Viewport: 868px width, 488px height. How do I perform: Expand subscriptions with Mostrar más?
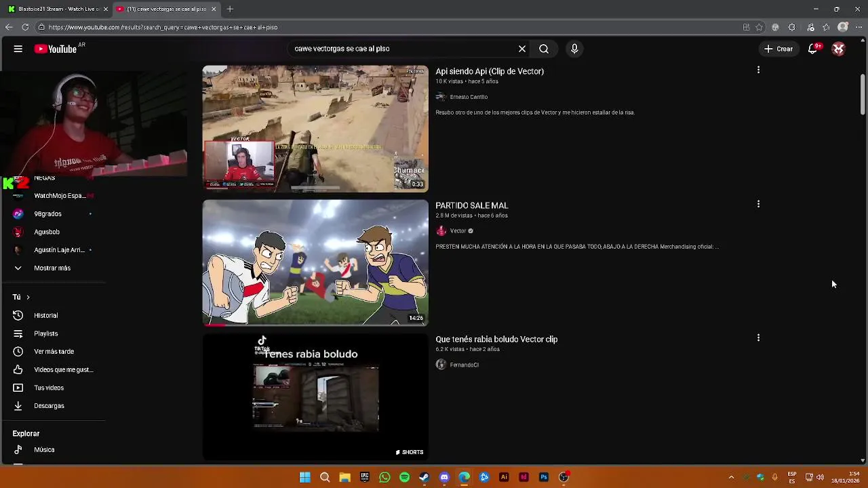(53, 268)
